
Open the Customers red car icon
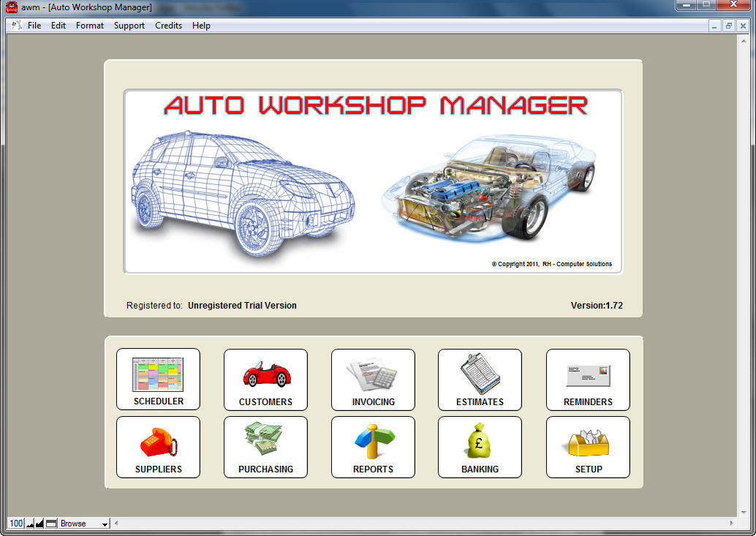click(265, 379)
